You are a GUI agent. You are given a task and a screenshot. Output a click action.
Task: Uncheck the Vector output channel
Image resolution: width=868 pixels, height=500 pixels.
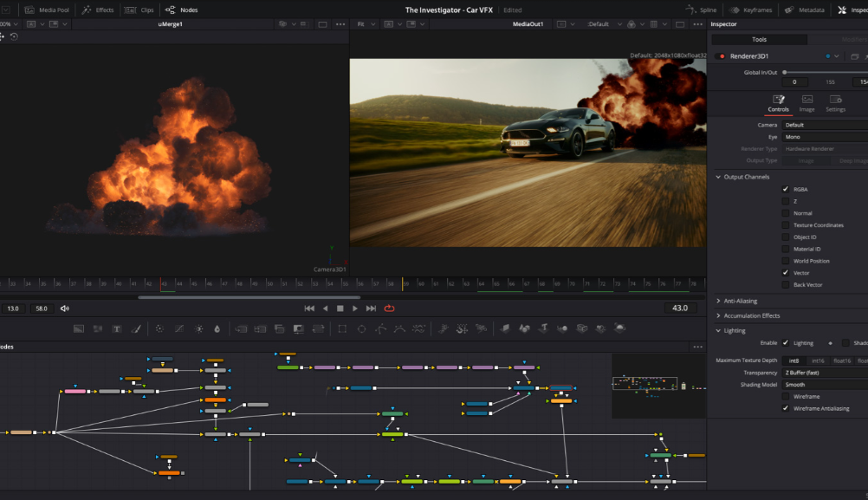tap(786, 273)
